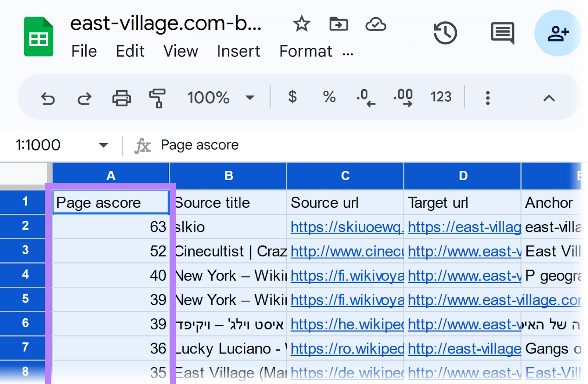Star the spreadsheet
The height and width of the screenshot is (384, 588).
tap(301, 24)
